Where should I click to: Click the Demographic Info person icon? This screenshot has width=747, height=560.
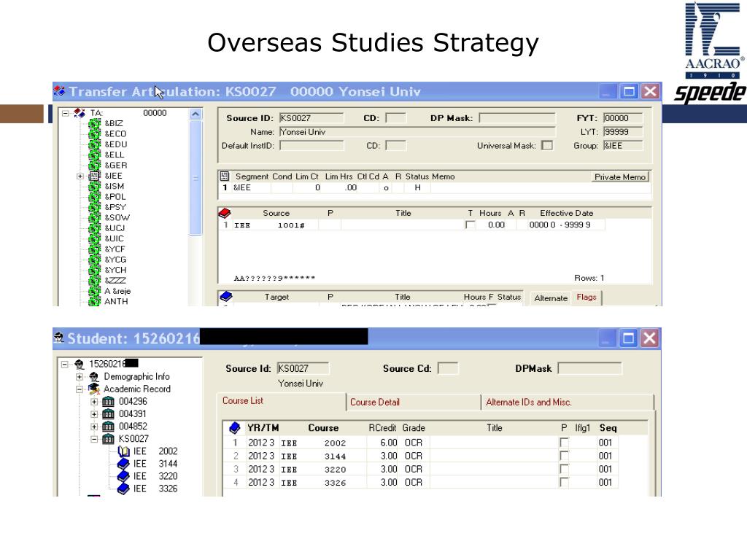pos(94,377)
